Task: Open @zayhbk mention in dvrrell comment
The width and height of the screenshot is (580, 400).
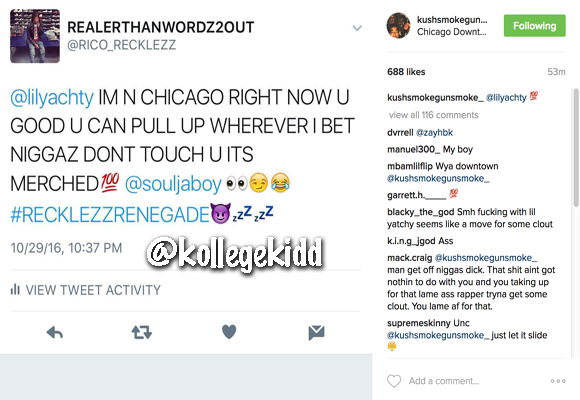Action: [x=434, y=132]
